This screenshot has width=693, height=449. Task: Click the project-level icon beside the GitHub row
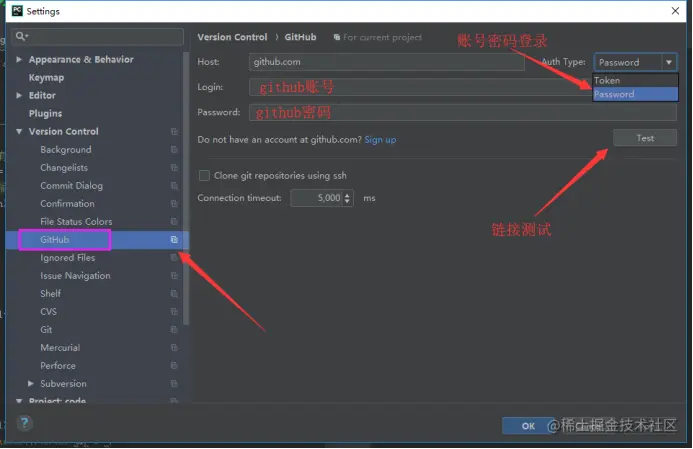pos(174,240)
